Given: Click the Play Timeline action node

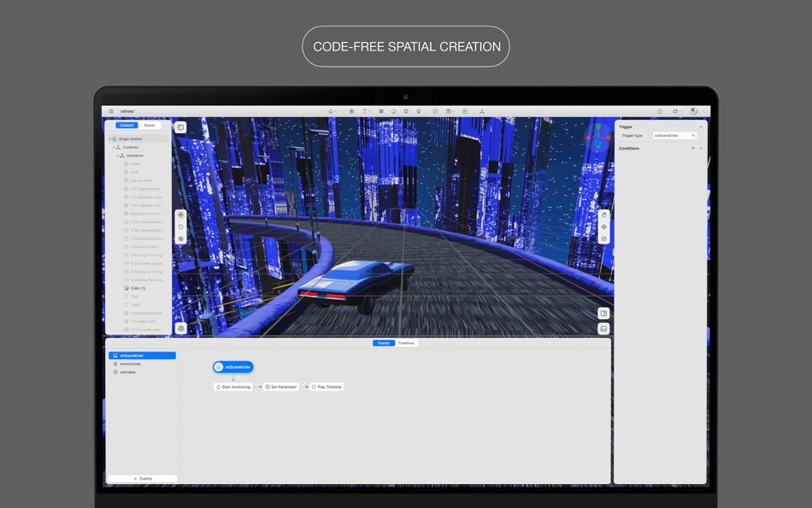Looking at the screenshot, I should (327, 386).
